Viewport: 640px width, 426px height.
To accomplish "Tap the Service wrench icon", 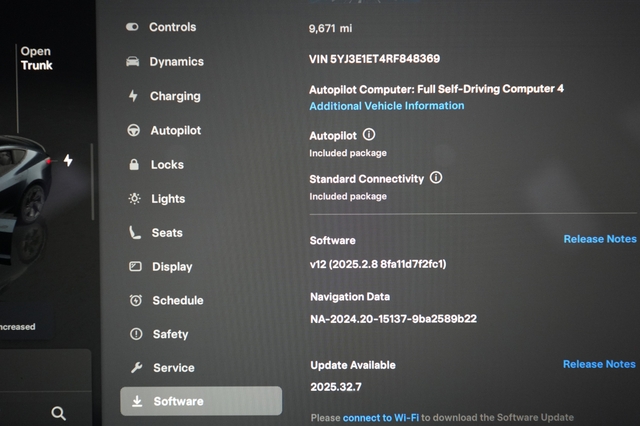I will [x=136, y=368].
